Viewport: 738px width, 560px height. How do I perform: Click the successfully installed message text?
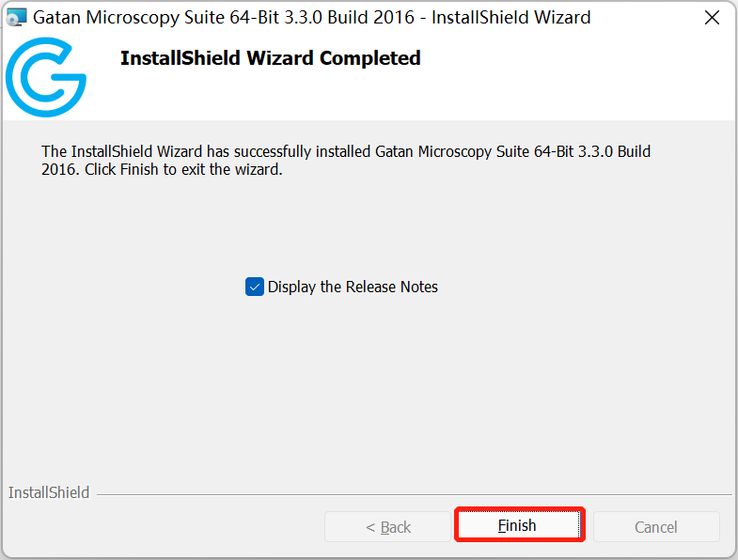coord(346,160)
